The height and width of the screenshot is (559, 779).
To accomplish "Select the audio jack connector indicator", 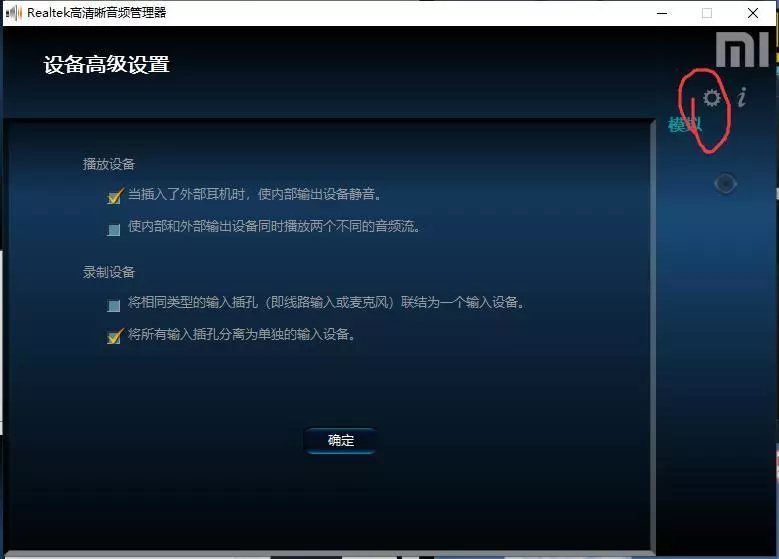I will pos(725,183).
